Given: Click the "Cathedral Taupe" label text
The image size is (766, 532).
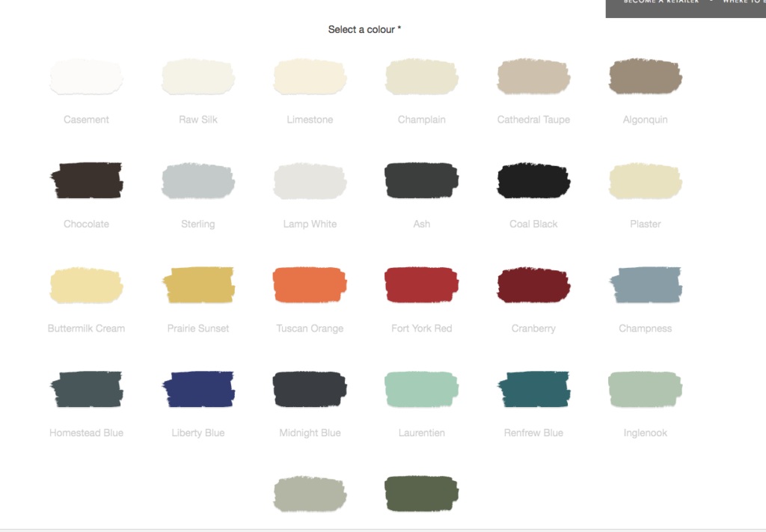Looking at the screenshot, I should [x=533, y=120].
